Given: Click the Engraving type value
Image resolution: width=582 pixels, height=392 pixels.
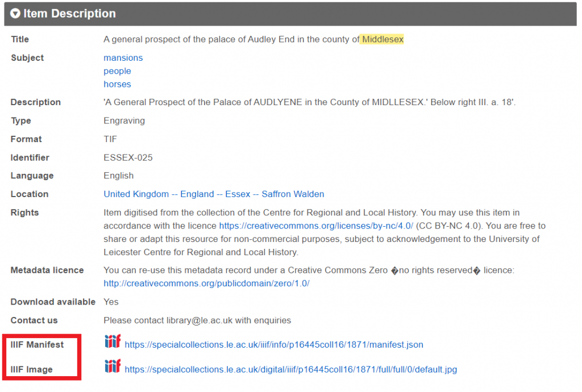Looking at the screenshot, I should click(x=124, y=121).
